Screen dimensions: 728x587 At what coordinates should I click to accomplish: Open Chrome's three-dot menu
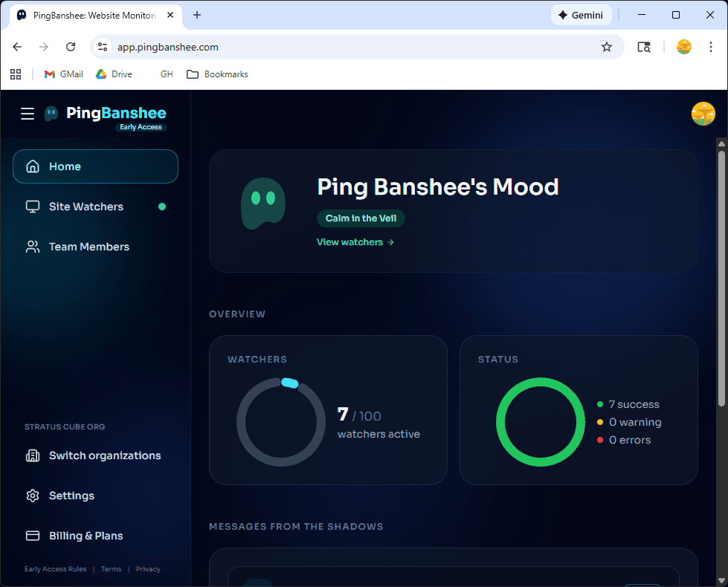point(711,47)
